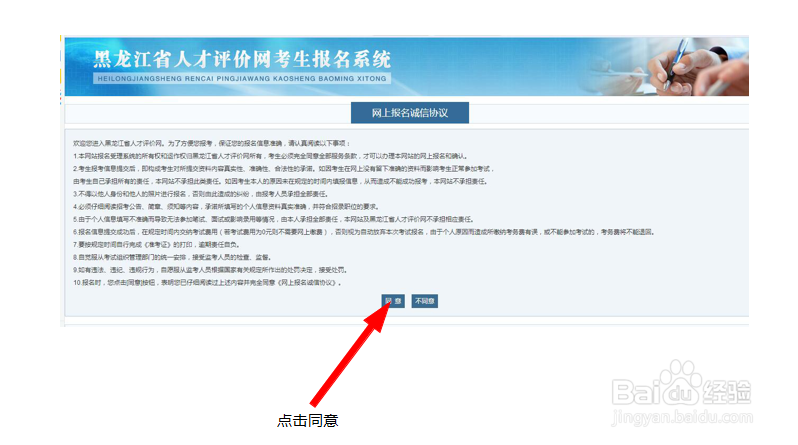Click the 网上报名诚信协议 heading banner
The width and height of the screenshot is (798, 445).
(x=410, y=113)
